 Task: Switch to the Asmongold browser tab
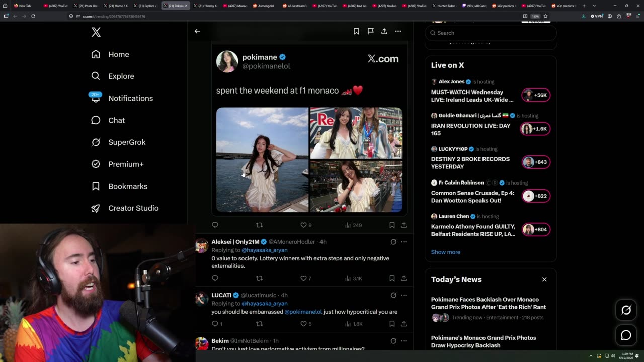coord(264,6)
